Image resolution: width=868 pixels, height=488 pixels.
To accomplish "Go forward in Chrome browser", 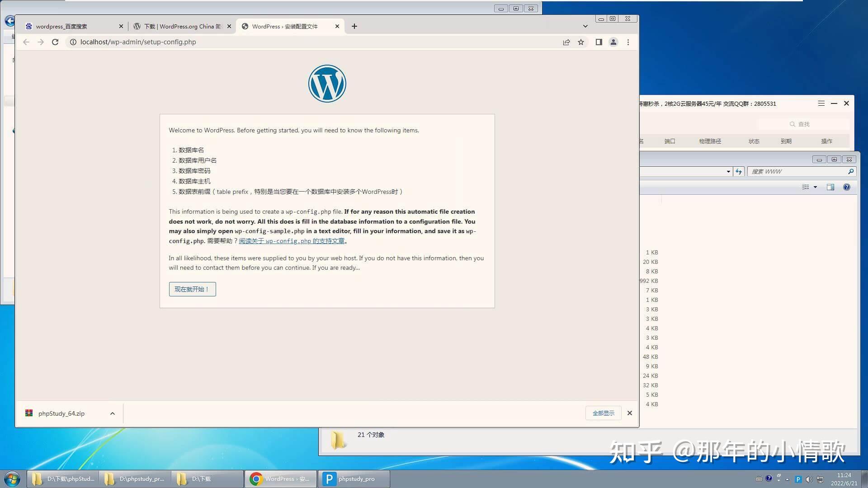I will click(x=41, y=42).
